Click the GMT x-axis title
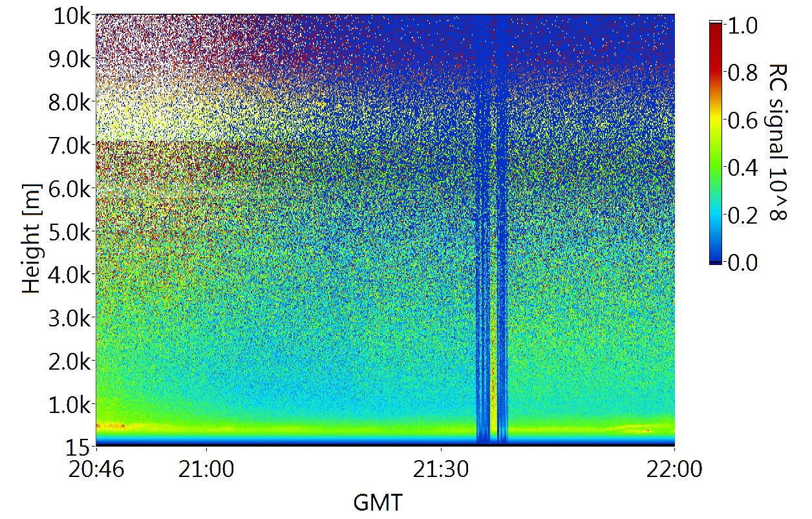The height and width of the screenshot is (519, 812). point(378,502)
